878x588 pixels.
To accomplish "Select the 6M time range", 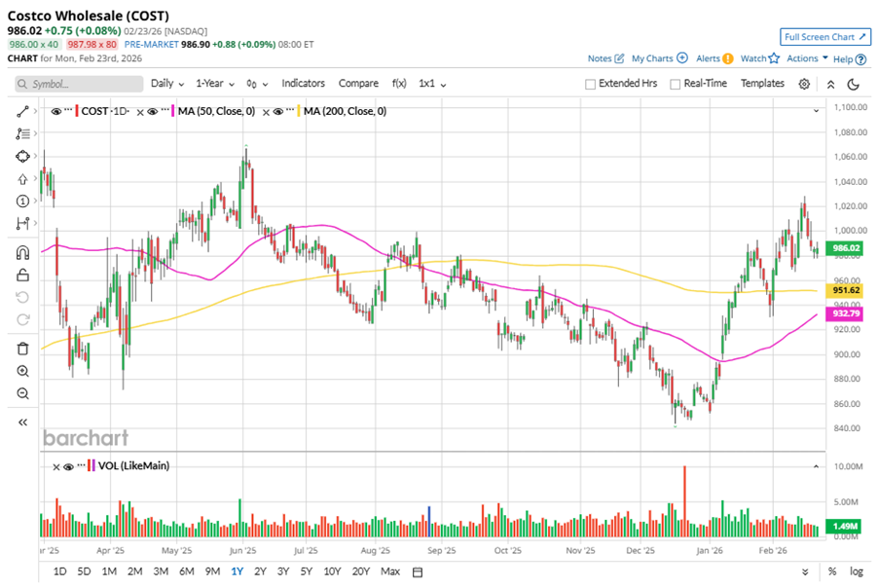I will coord(187,571).
